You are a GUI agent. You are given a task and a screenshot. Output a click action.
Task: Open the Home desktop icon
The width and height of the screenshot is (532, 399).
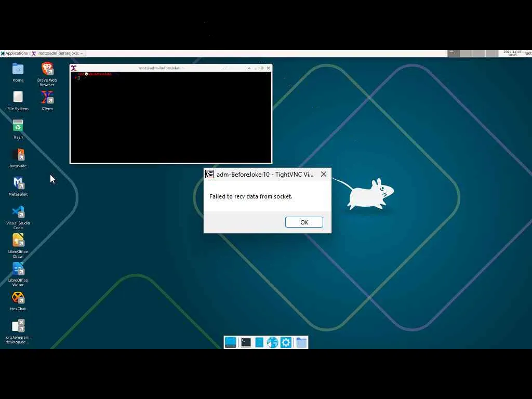[x=18, y=73]
